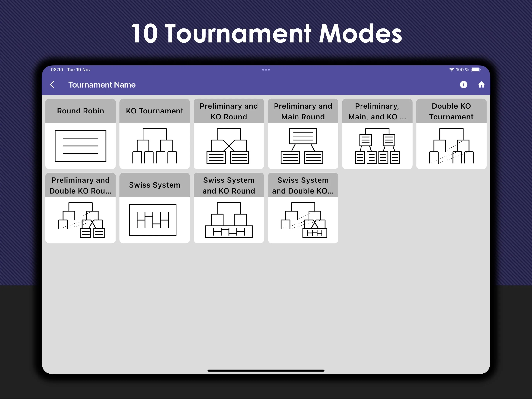Tap the Preliminary, Main, and KO title
Image resolution: width=532 pixels, height=399 pixels.
(x=377, y=111)
